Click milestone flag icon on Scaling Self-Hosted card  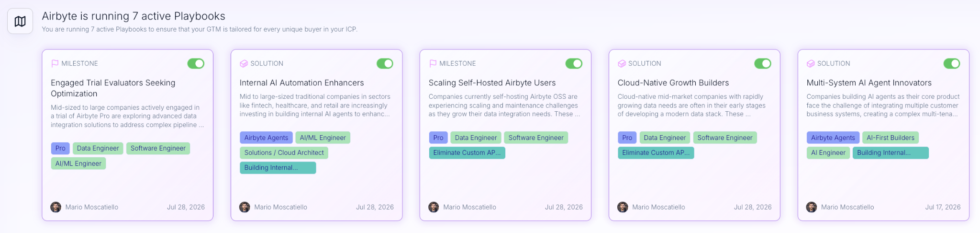point(433,63)
